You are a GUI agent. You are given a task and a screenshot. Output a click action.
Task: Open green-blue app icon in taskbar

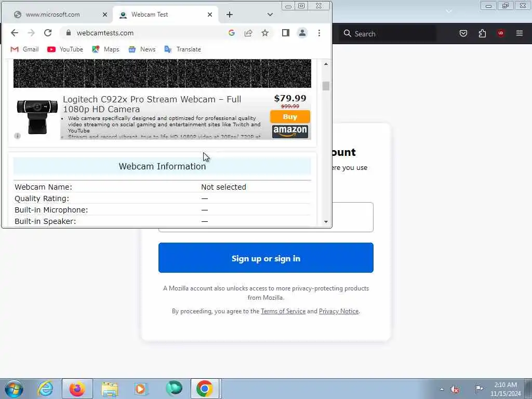click(174, 389)
